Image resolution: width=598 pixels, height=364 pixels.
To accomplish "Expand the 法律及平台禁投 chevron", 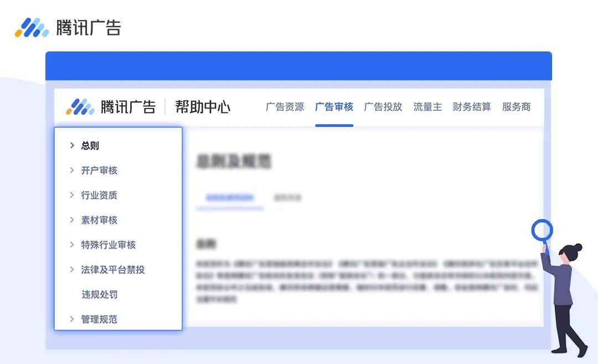I will point(71,269).
